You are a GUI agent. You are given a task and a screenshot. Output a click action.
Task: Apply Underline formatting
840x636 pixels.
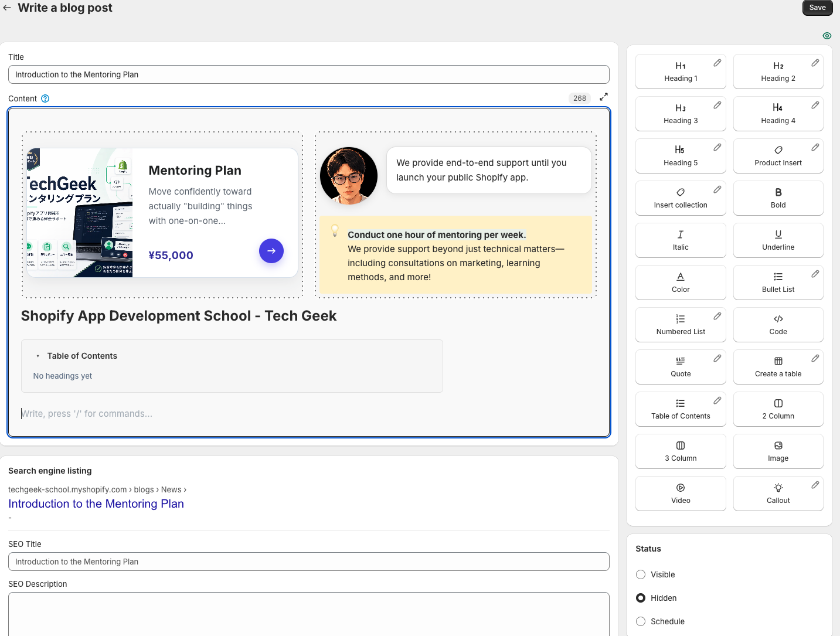pos(778,240)
